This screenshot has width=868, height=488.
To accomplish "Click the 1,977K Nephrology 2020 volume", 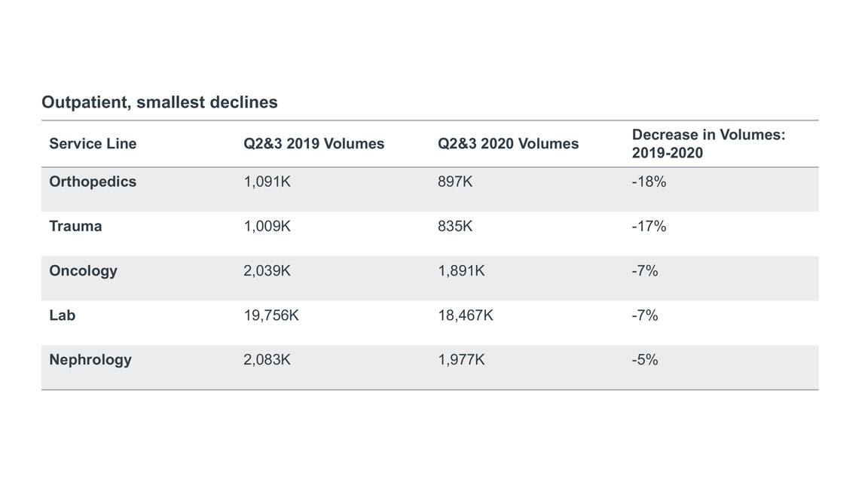I will coord(461,359).
